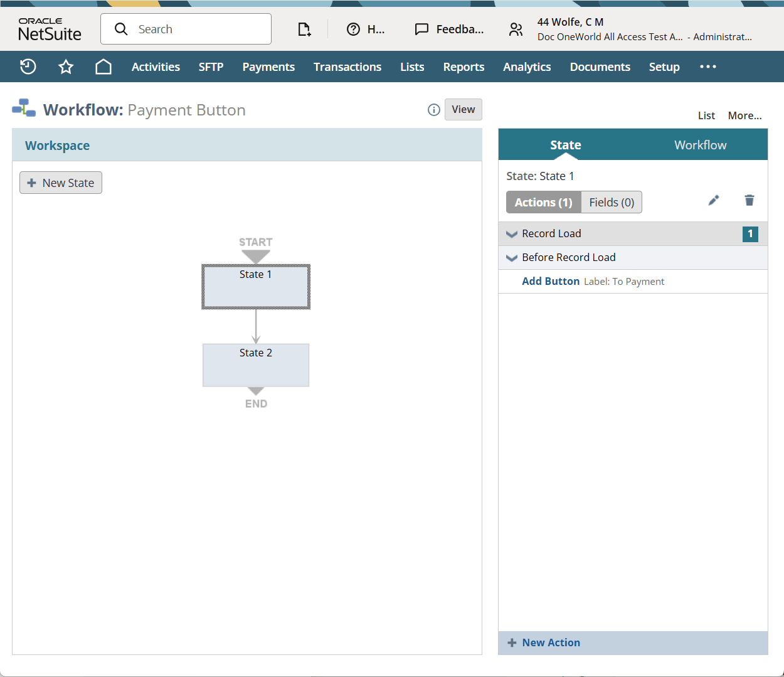Click the search magnifier icon

click(x=121, y=29)
